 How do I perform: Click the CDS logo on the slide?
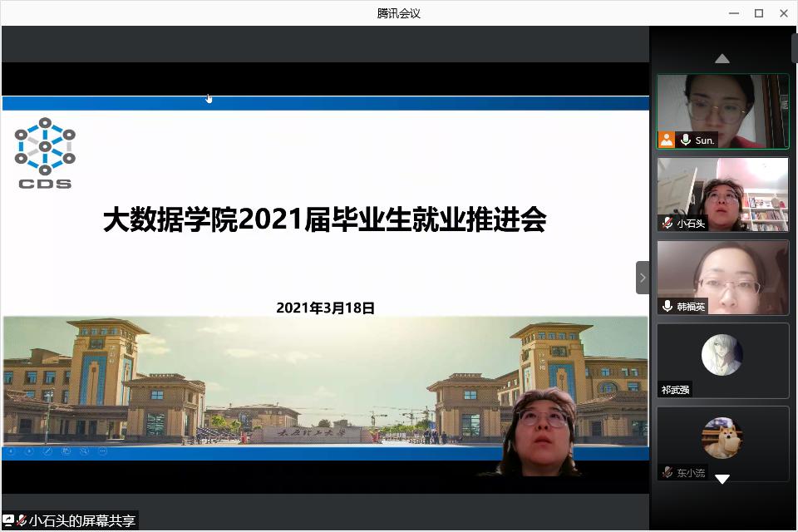pyautogui.click(x=44, y=153)
